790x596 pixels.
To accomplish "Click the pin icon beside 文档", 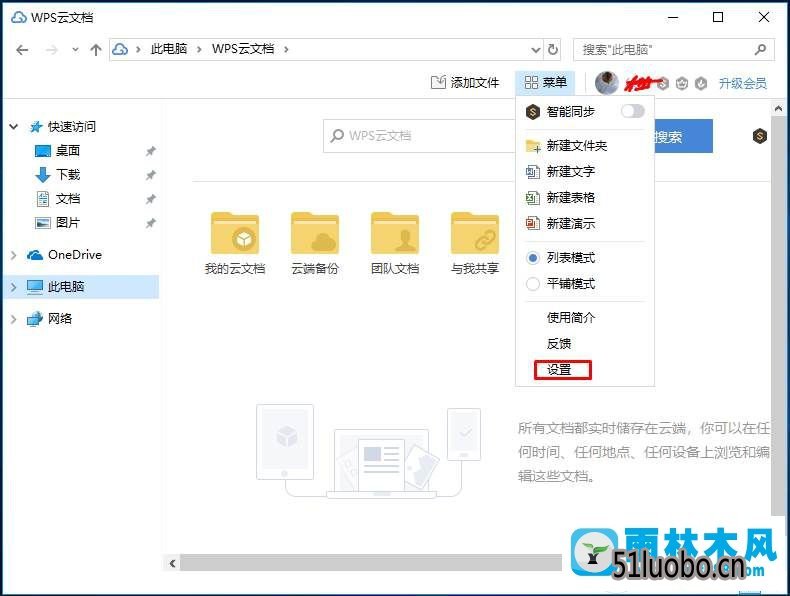I will [150, 199].
